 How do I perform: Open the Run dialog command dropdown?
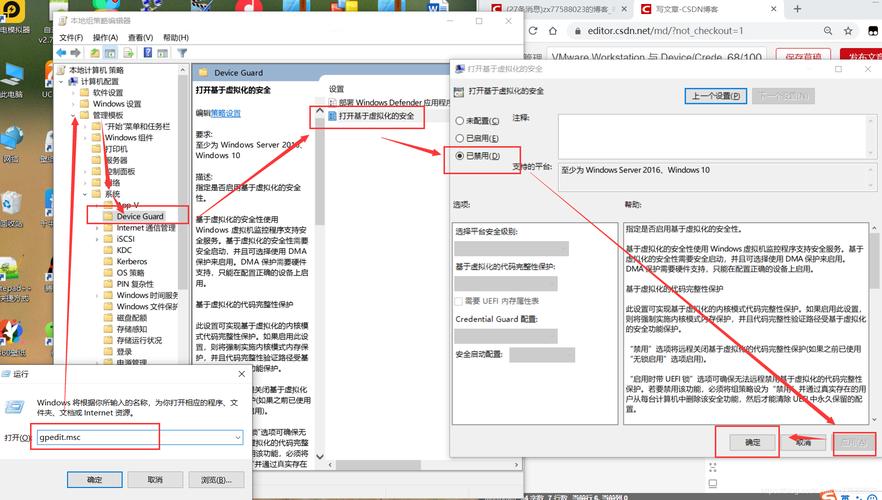tap(237, 437)
